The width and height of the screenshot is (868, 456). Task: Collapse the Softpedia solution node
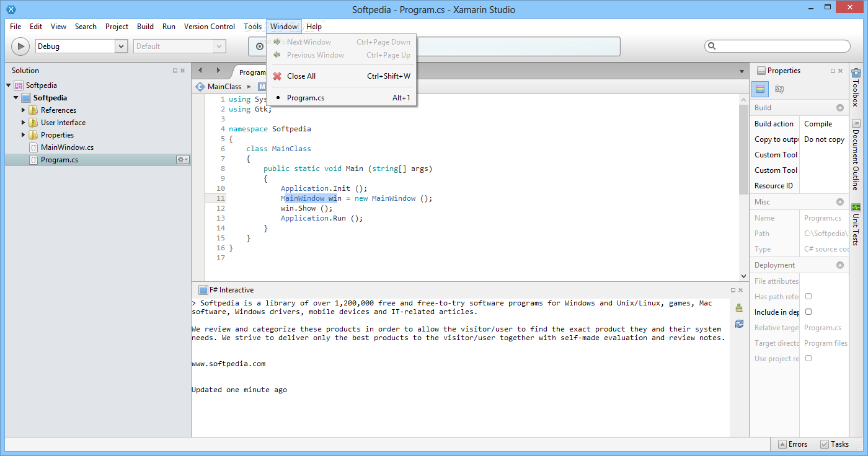tap(9, 85)
